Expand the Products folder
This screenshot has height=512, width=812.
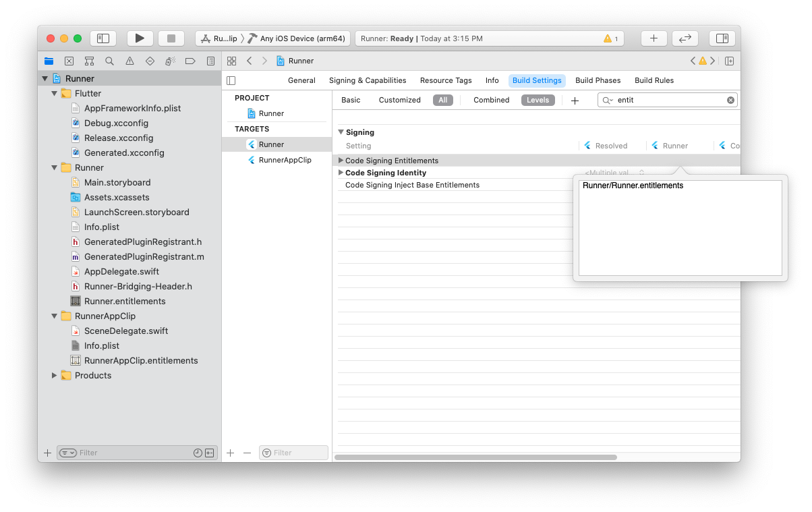pos(55,376)
